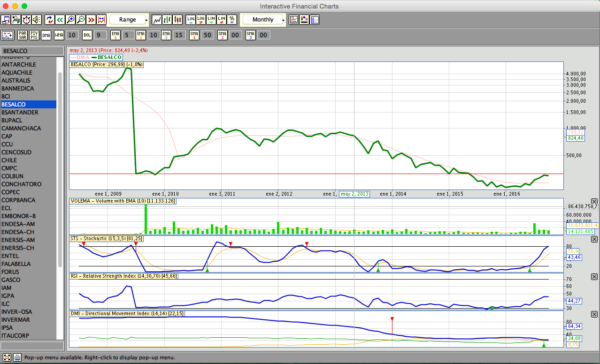This screenshot has width=600, height=364.
Task: Select ANTARCHILE in the stock list
Action: pos(29,65)
